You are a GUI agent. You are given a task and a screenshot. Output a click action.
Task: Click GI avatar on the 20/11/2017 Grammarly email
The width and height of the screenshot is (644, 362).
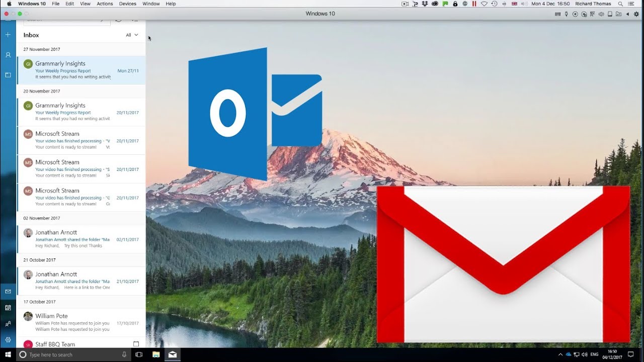pos(28,106)
